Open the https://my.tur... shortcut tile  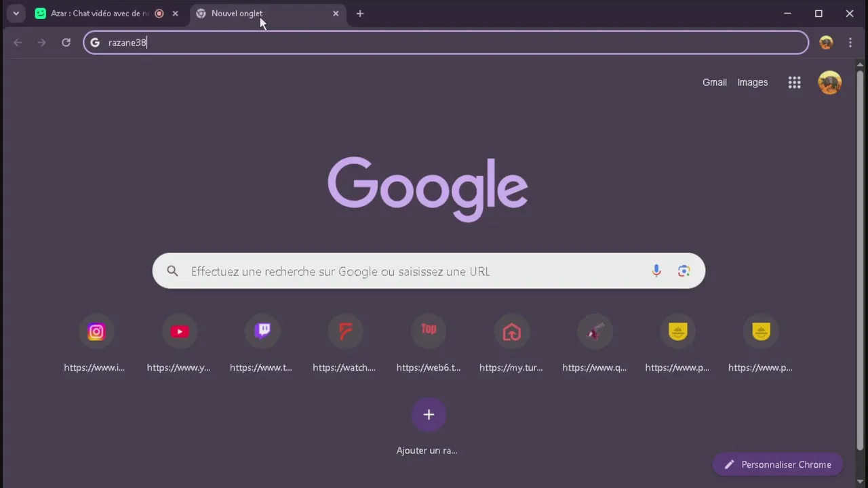[511, 331]
